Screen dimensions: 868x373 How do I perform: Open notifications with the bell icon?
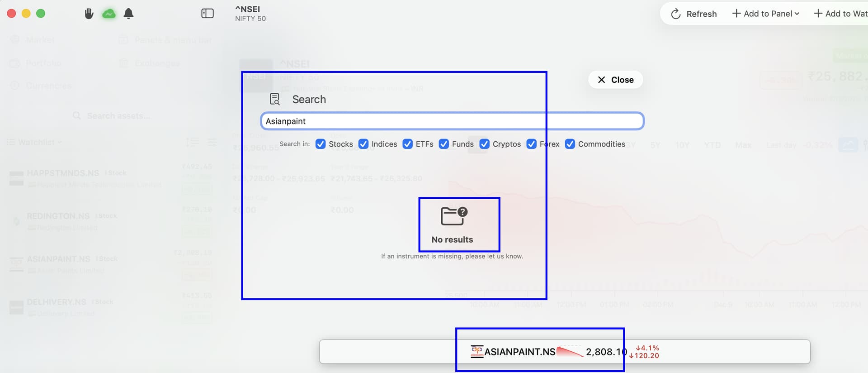(x=128, y=14)
